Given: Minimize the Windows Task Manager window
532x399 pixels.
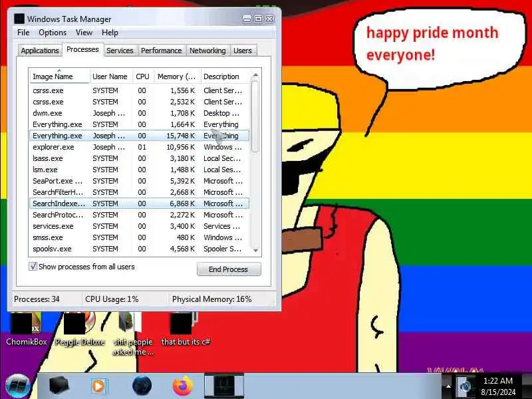Looking at the screenshot, I should 247,19.
